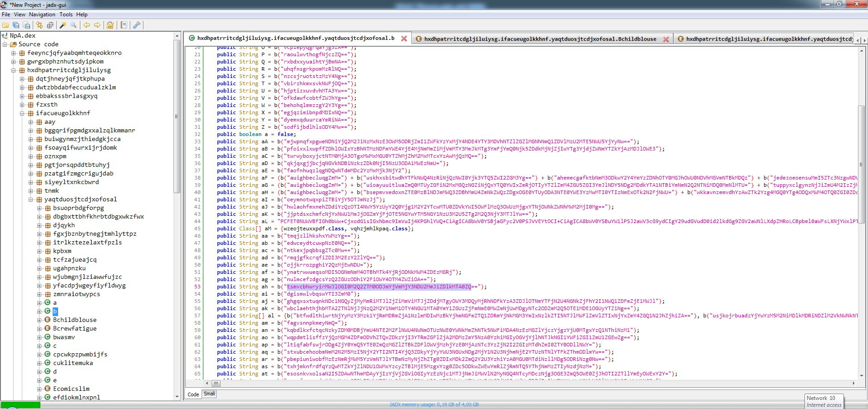Viewport: 868px width, 409px height.
Task: Click the tree scroll-down arrow button
Action: [177, 397]
